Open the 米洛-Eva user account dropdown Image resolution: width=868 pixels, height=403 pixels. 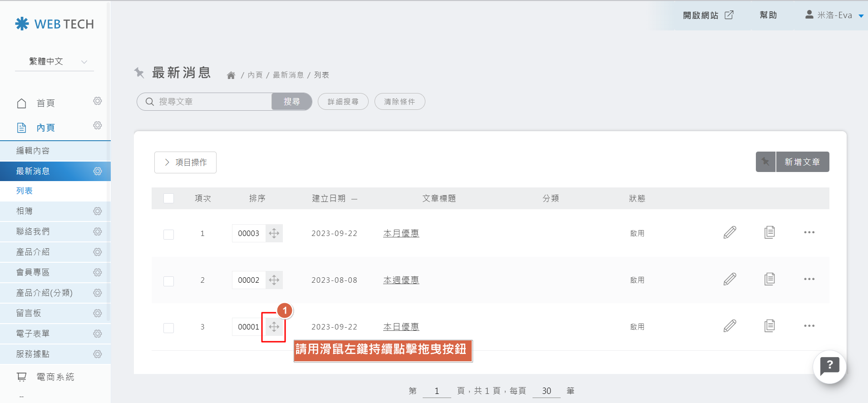pos(834,15)
